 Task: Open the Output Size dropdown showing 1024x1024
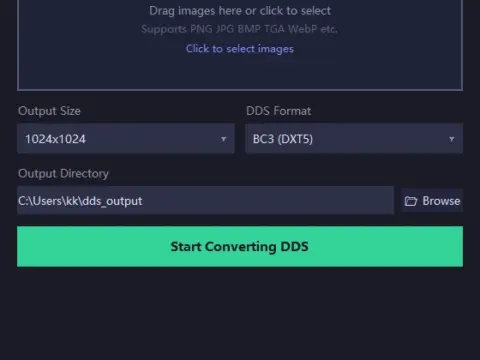(x=126, y=139)
